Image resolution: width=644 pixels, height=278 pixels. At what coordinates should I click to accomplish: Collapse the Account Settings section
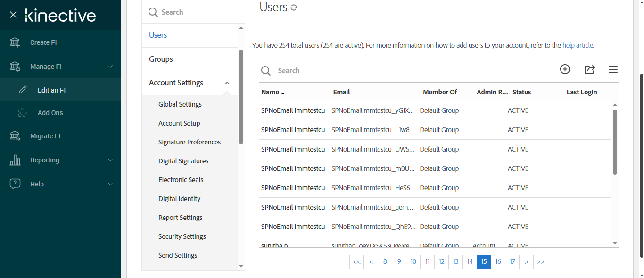point(227,83)
